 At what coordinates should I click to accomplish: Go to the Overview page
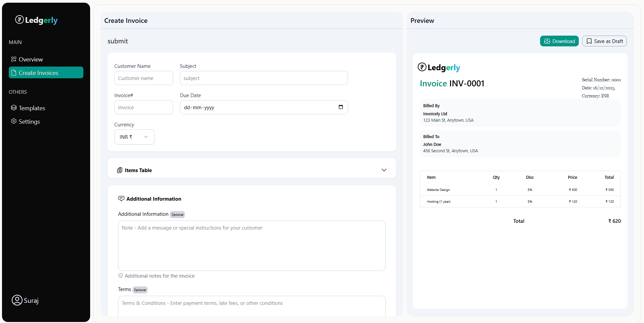(31, 59)
